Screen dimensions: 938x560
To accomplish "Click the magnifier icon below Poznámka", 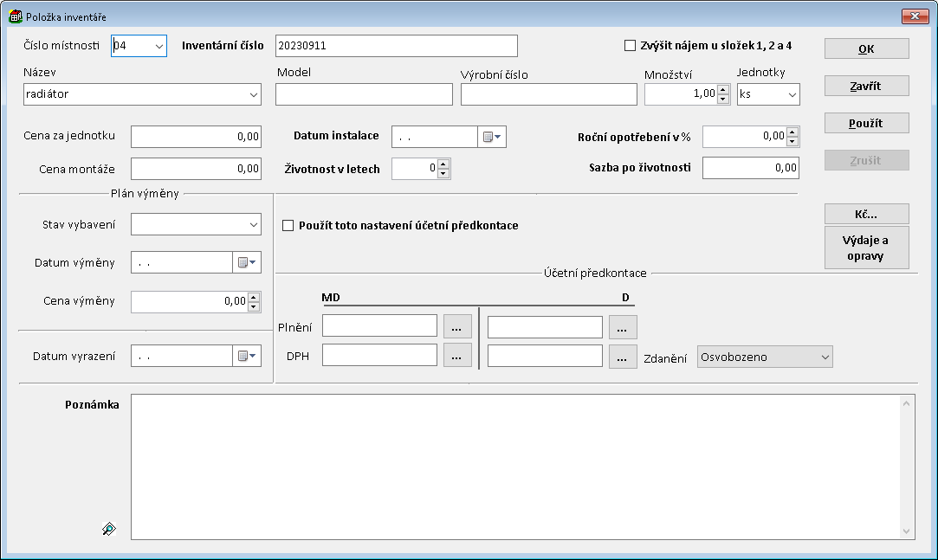I will coord(108,529).
